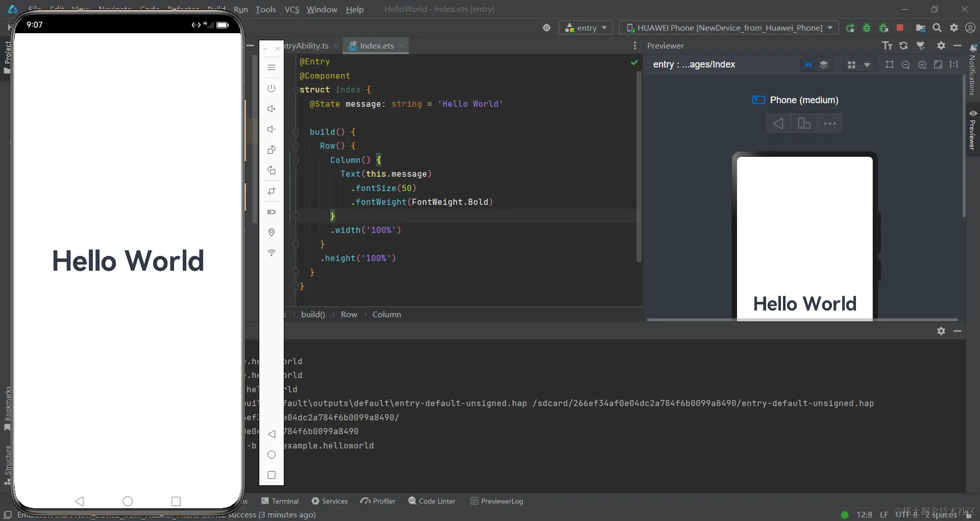Open the emulator toolbar hamburger menu
This screenshot has width=980, height=521.
pos(272,67)
